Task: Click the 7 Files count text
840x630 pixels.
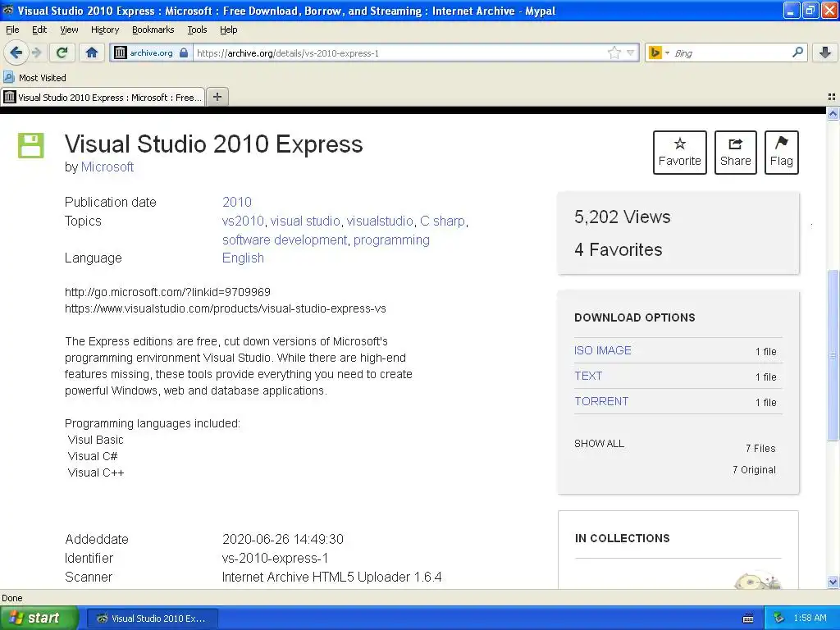Action: click(x=760, y=449)
